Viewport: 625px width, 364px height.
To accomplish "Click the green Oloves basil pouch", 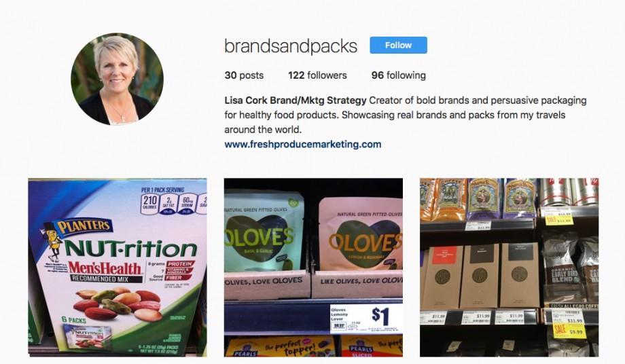I will (263, 232).
